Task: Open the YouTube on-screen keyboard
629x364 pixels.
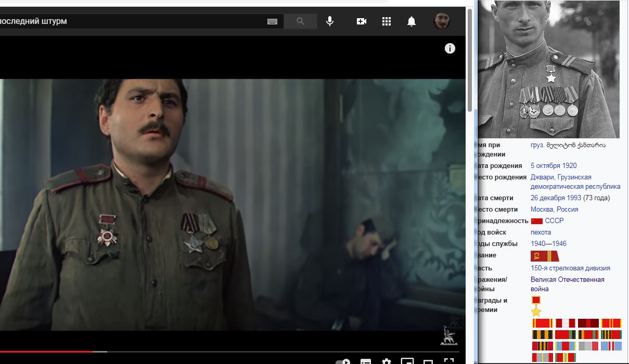Action: [x=272, y=21]
